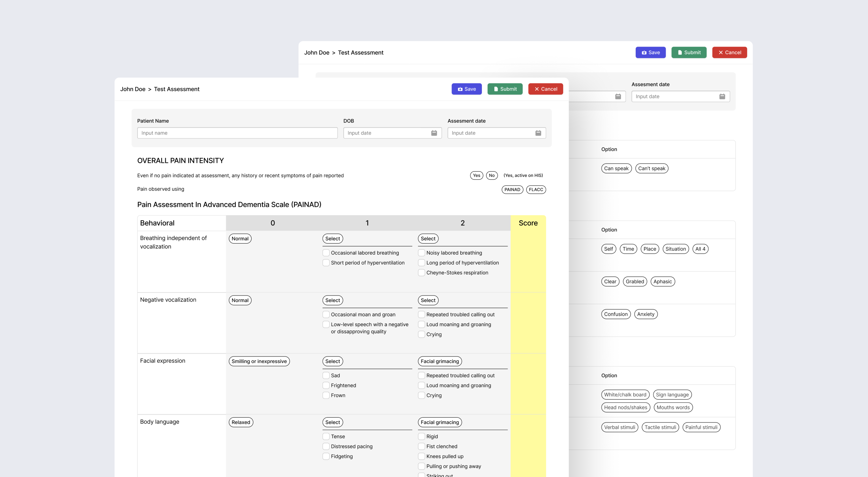The image size is (868, 477).
Task: Select Yes for pain history reported
Action: (x=476, y=175)
